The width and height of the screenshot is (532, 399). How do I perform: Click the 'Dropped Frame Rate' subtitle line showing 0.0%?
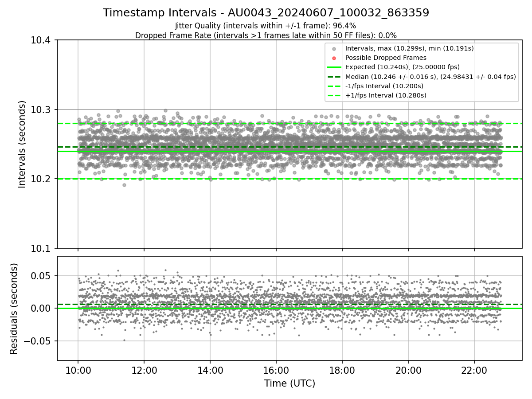(266, 35)
